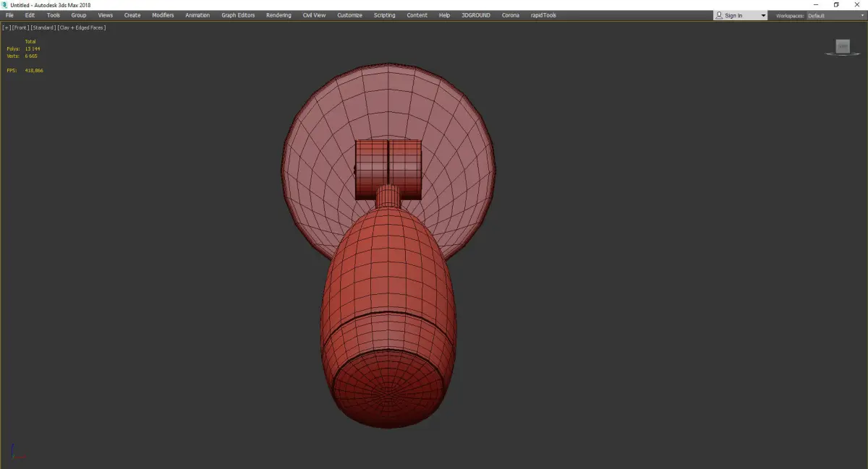
Task: Open the Tools menu
Action: click(54, 15)
